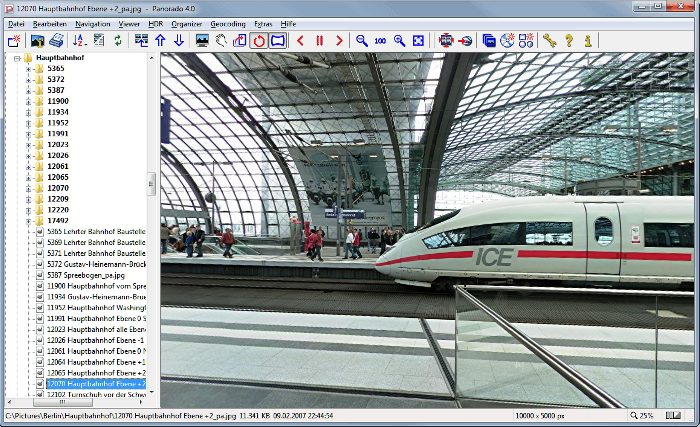Screen dimensions: 700x427
Task: Toggle the red circular auto-rotate button
Action: pyautogui.click(x=259, y=41)
